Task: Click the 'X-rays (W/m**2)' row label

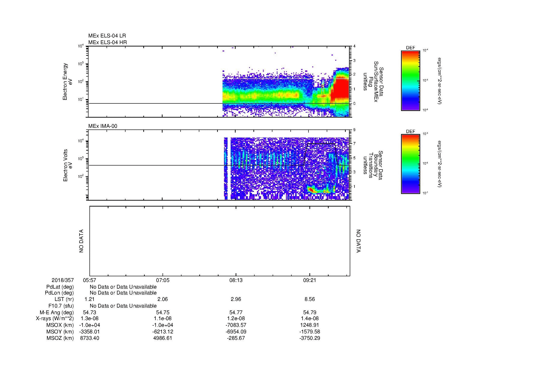Action: [x=55, y=318]
